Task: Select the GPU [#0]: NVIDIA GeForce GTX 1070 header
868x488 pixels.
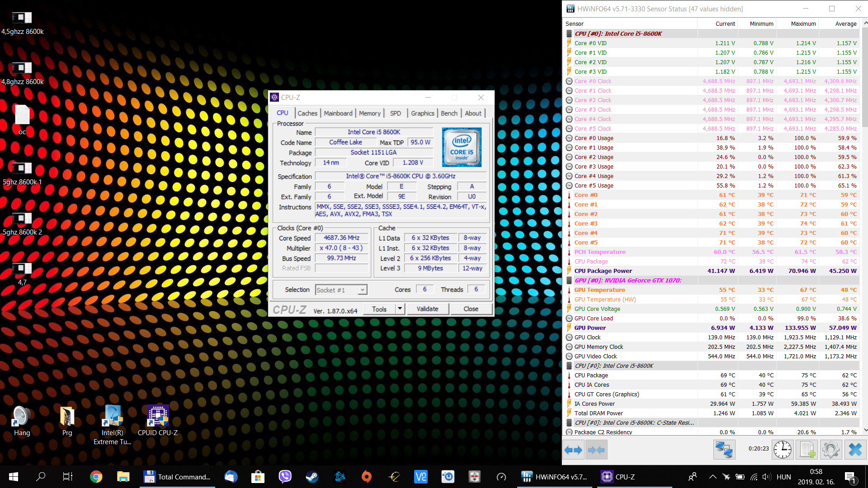Action: tap(712, 281)
